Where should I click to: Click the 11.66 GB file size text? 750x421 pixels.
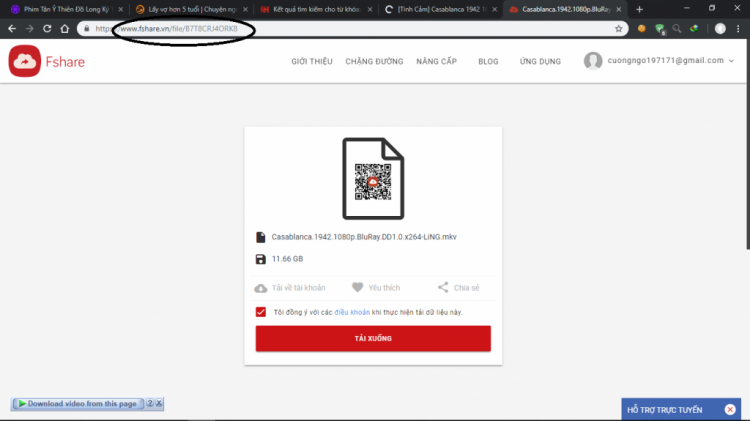click(287, 259)
